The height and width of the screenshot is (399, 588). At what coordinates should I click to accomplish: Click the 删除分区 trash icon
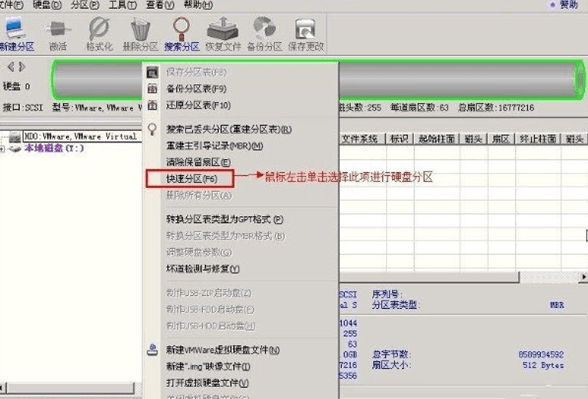(x=140, y=29)
